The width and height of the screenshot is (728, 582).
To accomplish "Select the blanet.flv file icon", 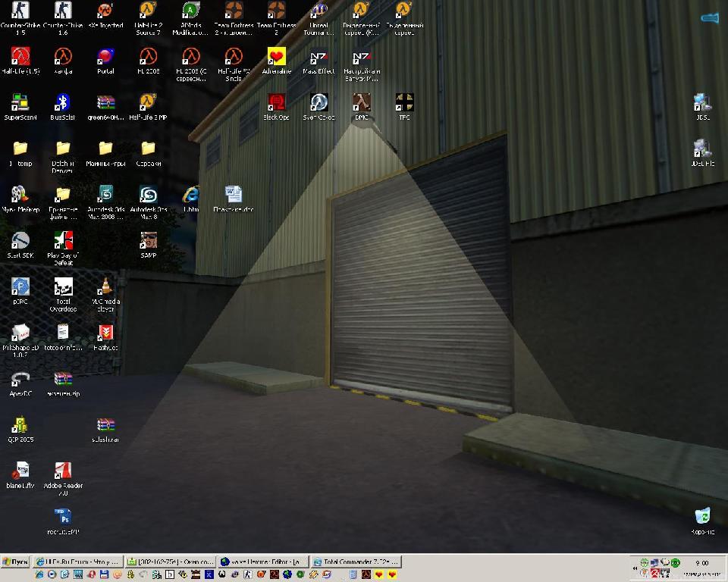I will click(20, 475).
